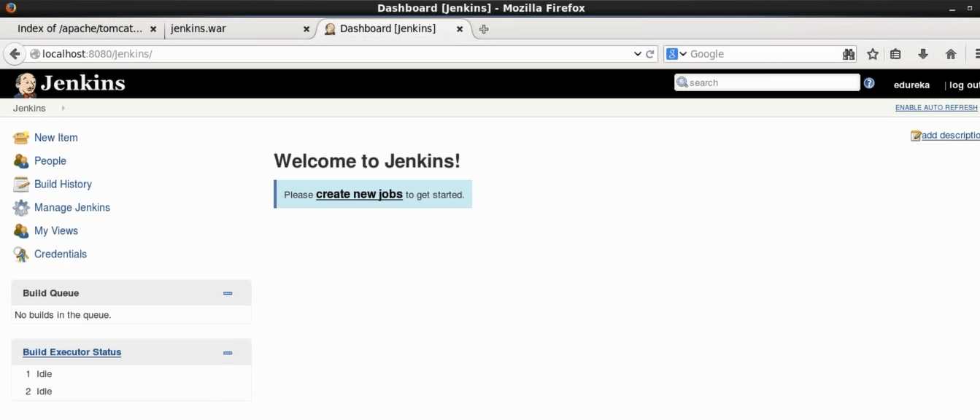Open the People icon in sidebar

coord(21,161)
